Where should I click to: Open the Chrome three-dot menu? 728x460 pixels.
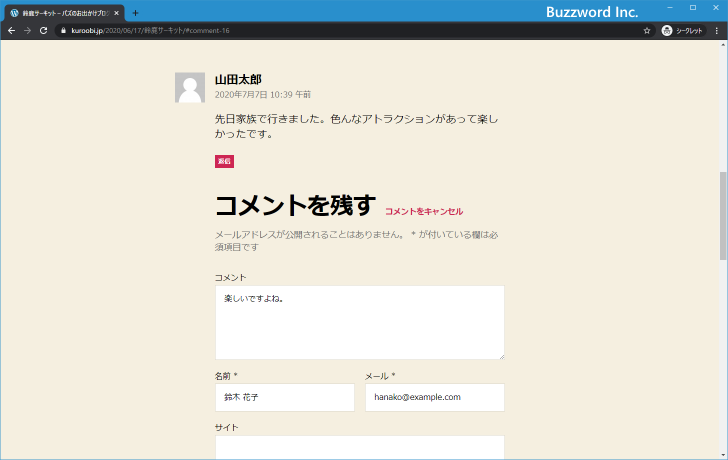716,31
